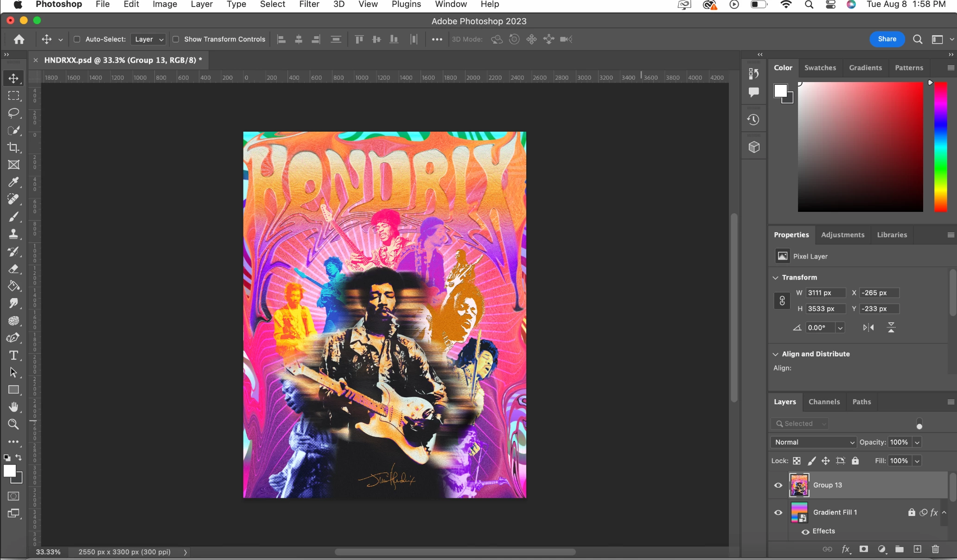Screen dimensions: 957x560
Task: Open the Normal blend mode dropdown
Action: [x=814, y=442]
